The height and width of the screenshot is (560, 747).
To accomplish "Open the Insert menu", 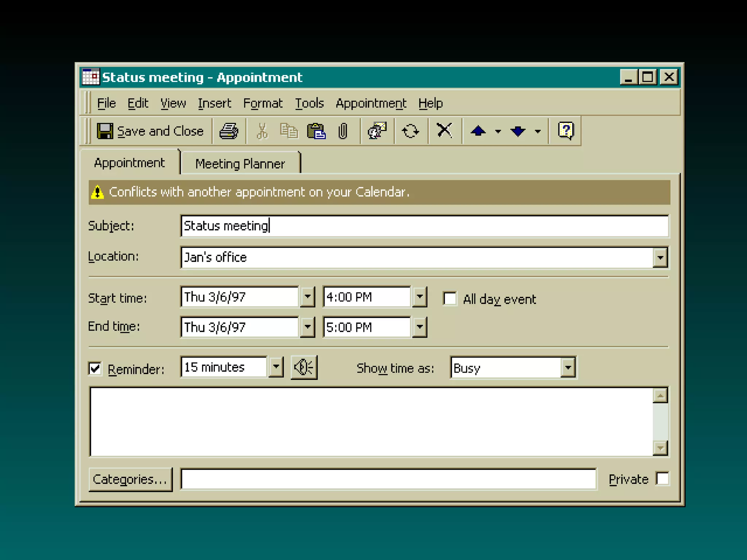I will pyautogui.click(x=214, y=103).
